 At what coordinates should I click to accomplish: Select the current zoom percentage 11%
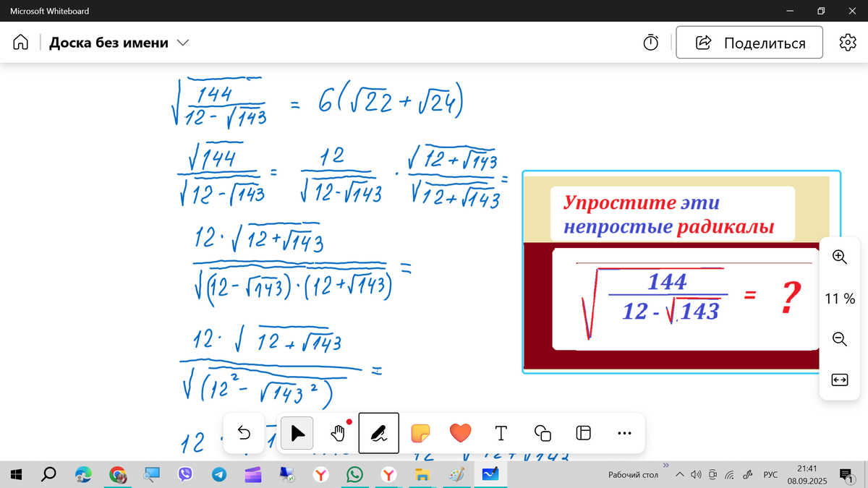coord(839,297)
